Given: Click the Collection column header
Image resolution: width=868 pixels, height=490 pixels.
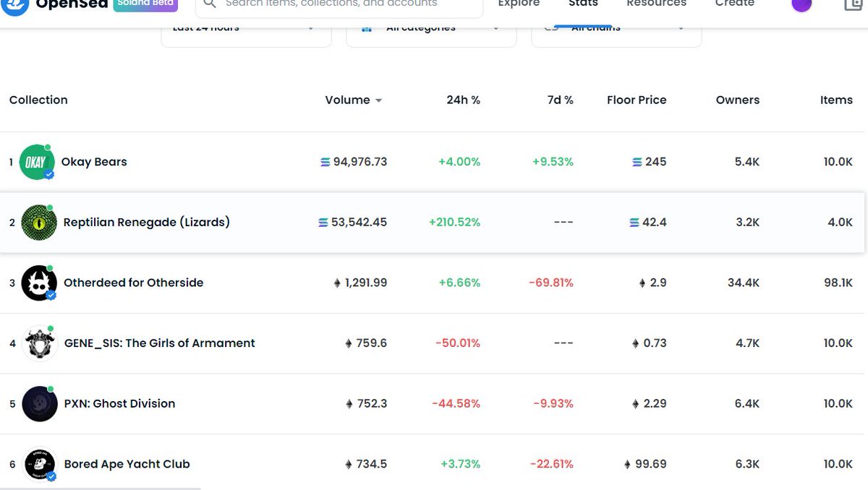Looking at the screenshot, I should [38, 100].
